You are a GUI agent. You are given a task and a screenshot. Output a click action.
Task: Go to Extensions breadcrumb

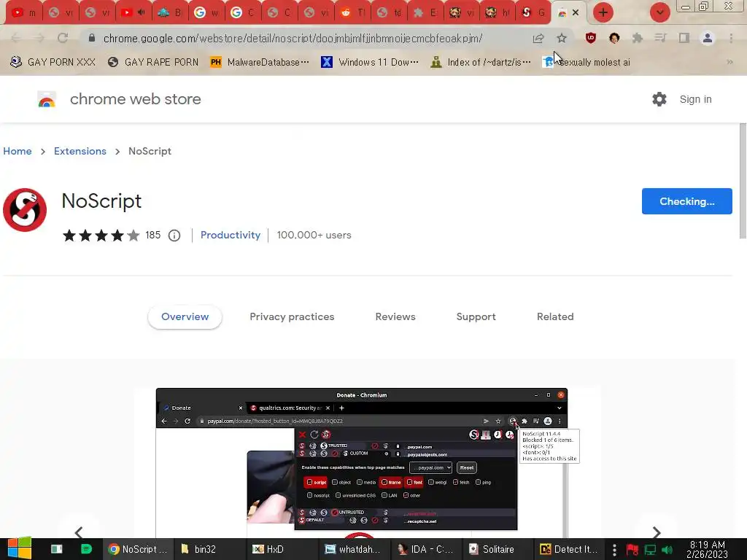(x=80, y=151)
